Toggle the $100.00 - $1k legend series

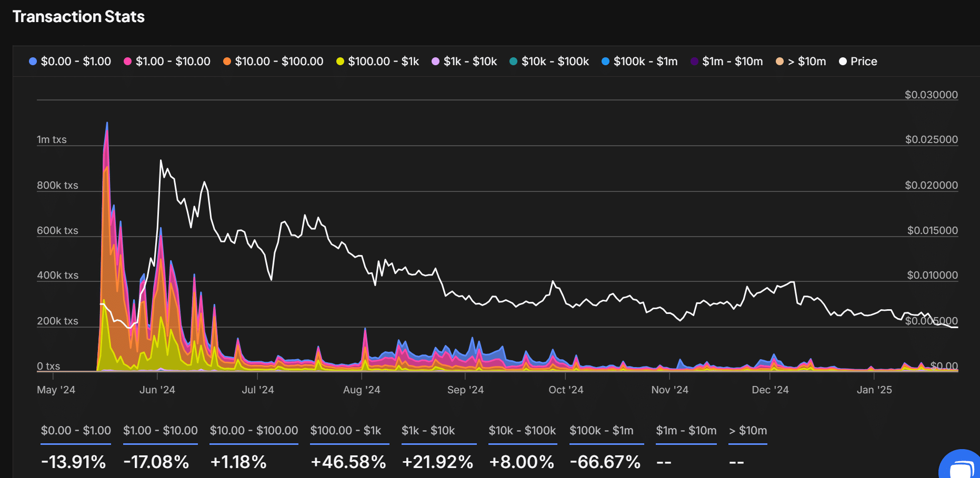377,62
